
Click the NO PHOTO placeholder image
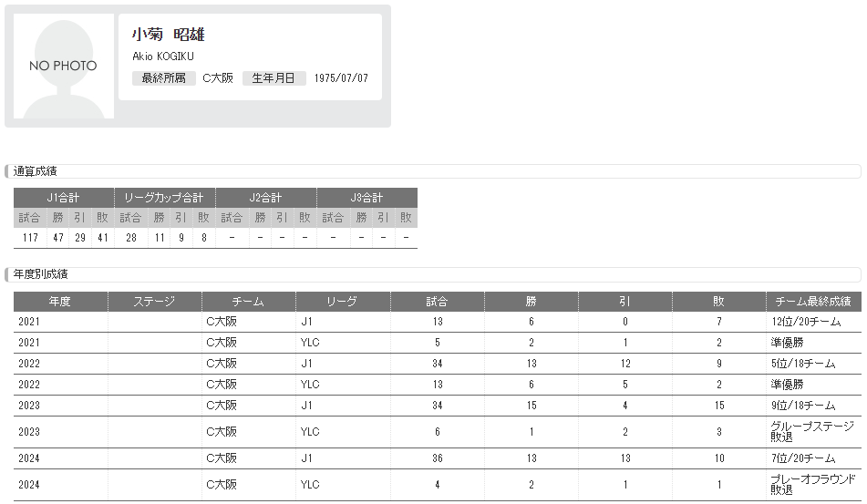[x=64, y=67]
